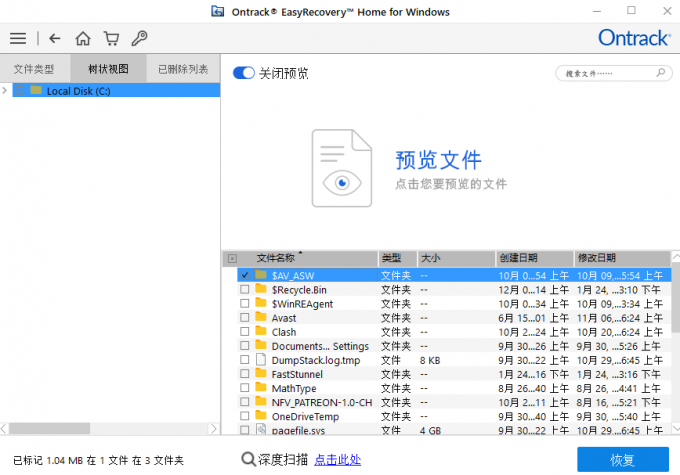Click the preview file eye document icon
Viewport: 680px width, 475px height.
(x=342, y=168)
